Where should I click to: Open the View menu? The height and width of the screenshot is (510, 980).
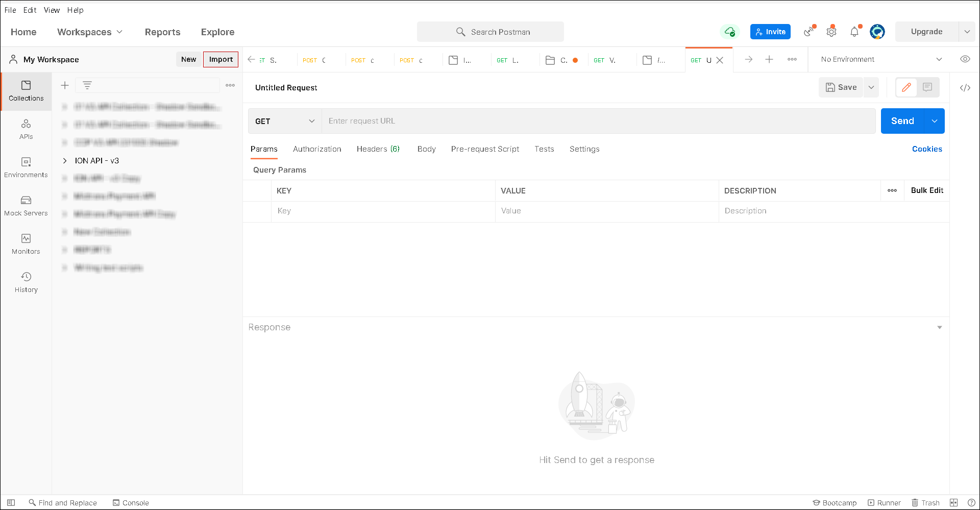pyautogui.click(x=52, y=10)
